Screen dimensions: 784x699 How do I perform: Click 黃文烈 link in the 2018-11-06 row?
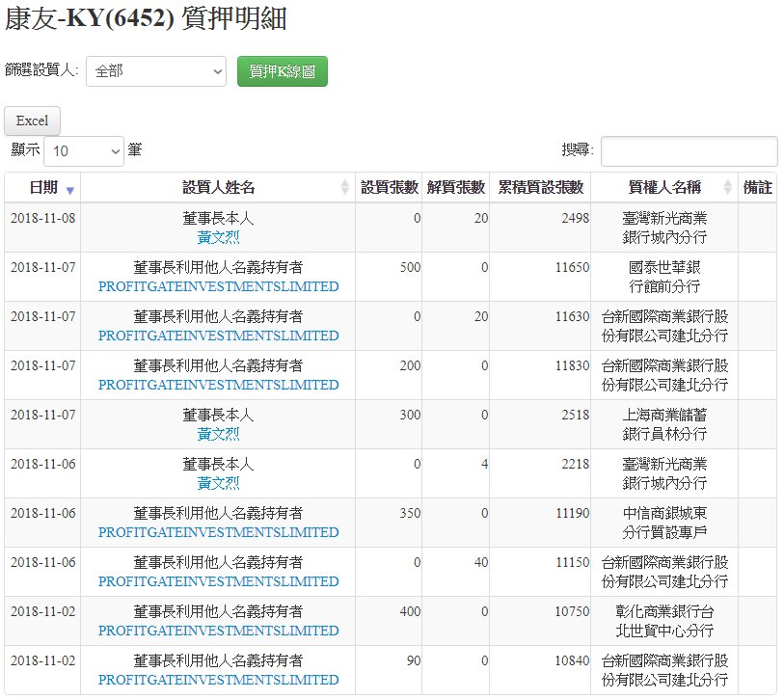218,483
